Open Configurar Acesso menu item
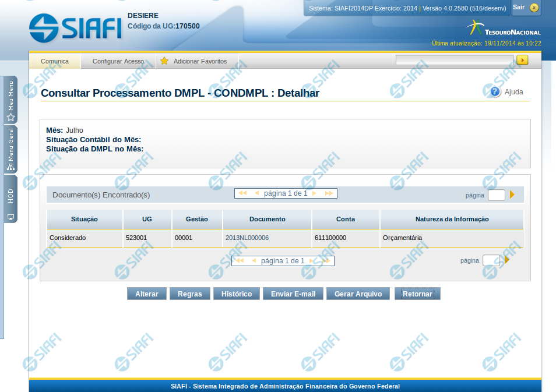This screenshot has height=392, width=556. pyautogui.click(x=118, y=61)
